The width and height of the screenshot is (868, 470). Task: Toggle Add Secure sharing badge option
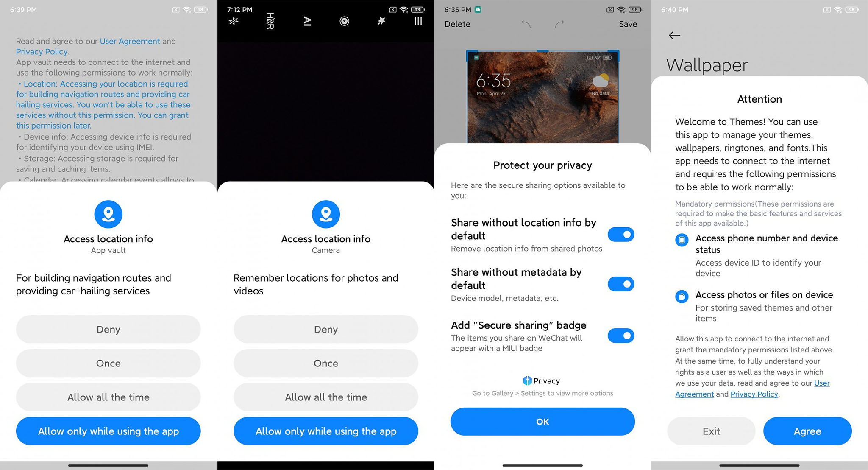click(621, 336)
